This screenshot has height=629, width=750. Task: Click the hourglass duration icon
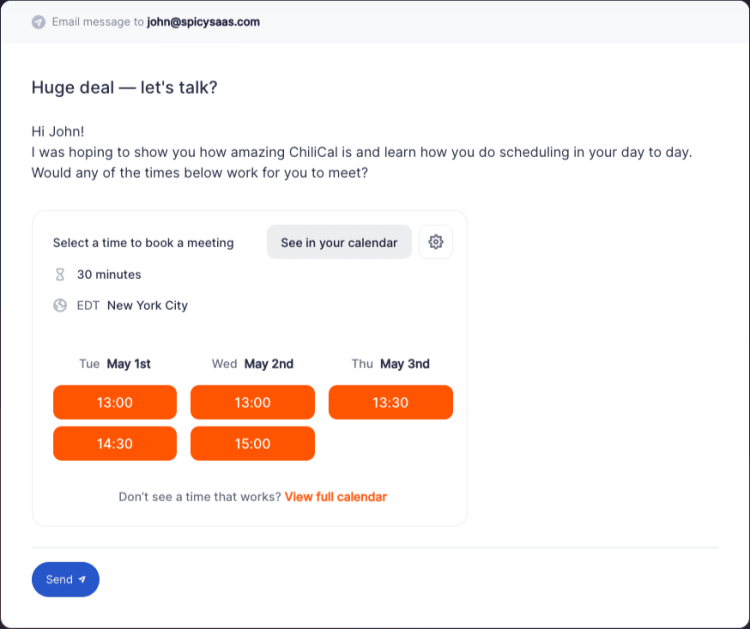point(60,274)
